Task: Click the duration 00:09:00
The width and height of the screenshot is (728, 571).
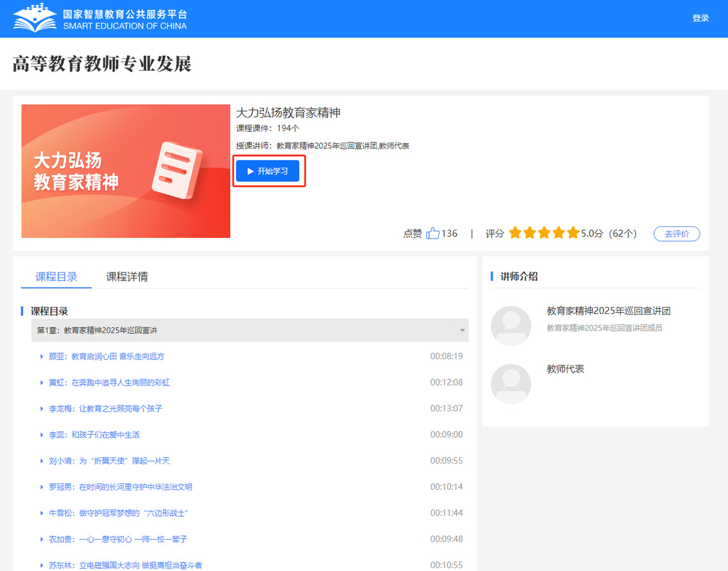Action: 446,434
